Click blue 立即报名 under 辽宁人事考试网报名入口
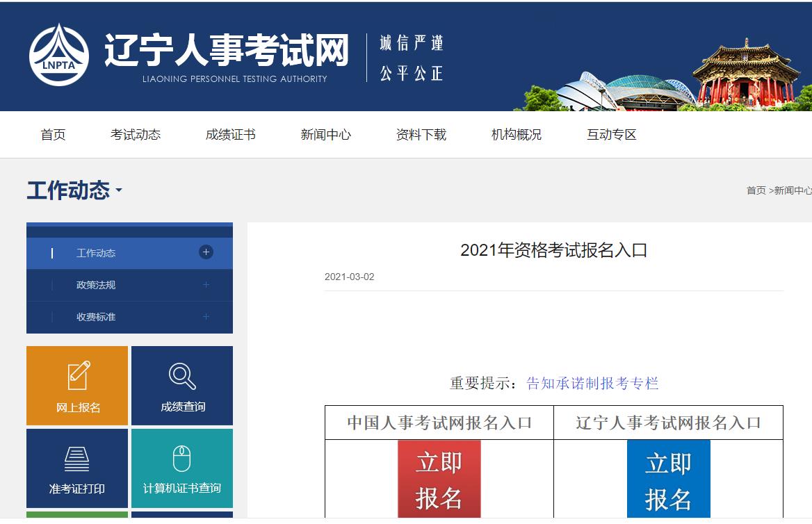The image size is (812, 524). (x=669, y=478)
